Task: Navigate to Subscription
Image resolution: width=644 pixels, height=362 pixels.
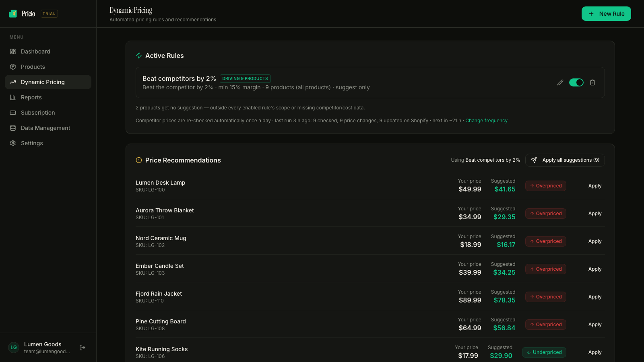Action: [x=48, y=113]
